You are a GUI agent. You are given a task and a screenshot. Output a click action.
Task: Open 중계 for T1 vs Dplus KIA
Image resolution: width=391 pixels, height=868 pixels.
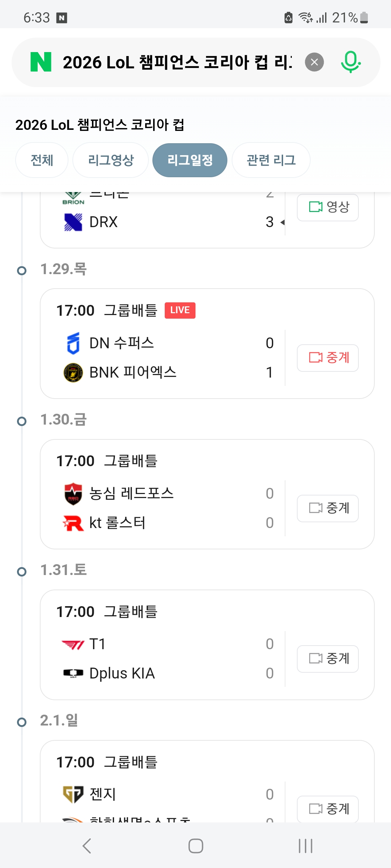(x=328, y=659)
